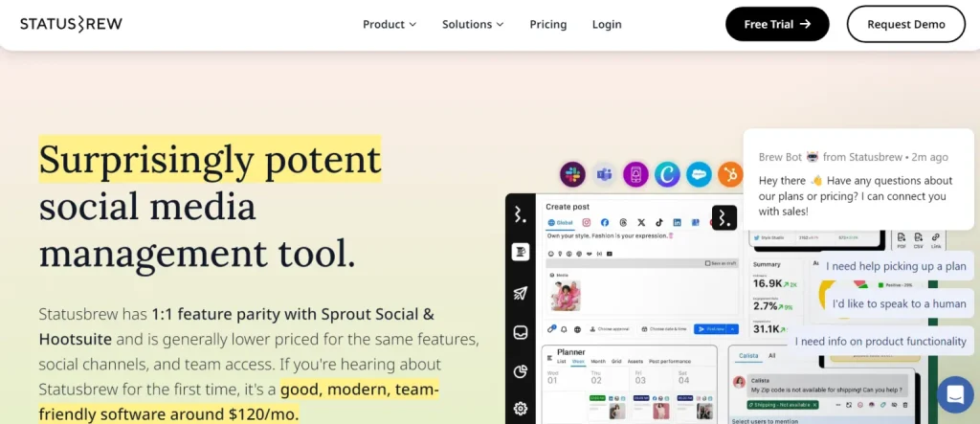Viewport: 980px width, 424px height.
Task: Click the trash icon in Calista's message
Action: (x=903, y=405)
